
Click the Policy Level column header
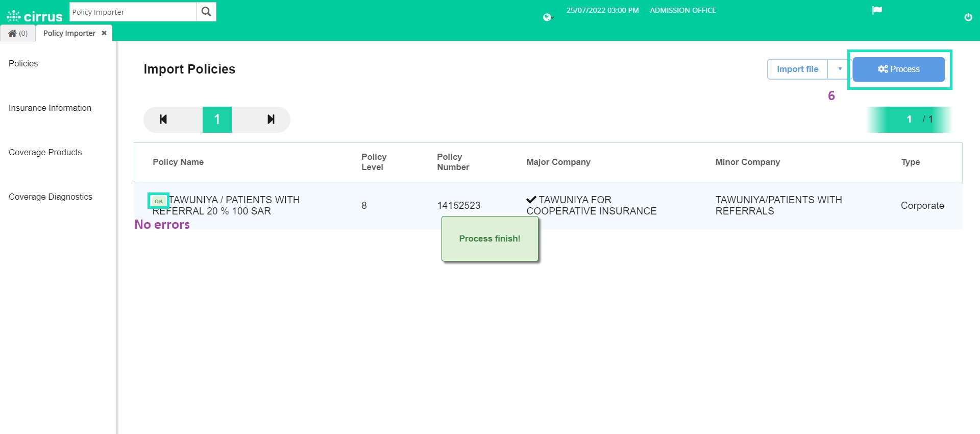pos(374,162)
